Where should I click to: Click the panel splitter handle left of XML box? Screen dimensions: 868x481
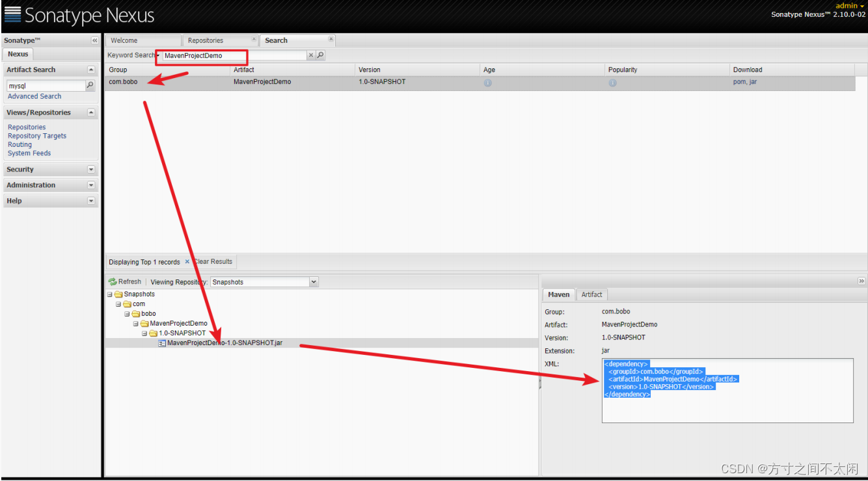point(540,383)
